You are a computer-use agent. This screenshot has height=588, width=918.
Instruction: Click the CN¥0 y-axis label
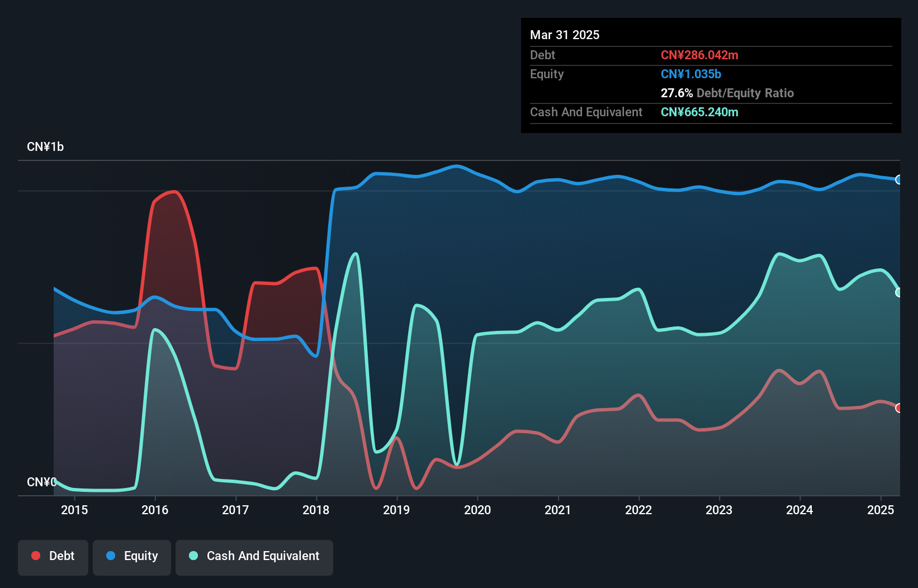(42, 482)
